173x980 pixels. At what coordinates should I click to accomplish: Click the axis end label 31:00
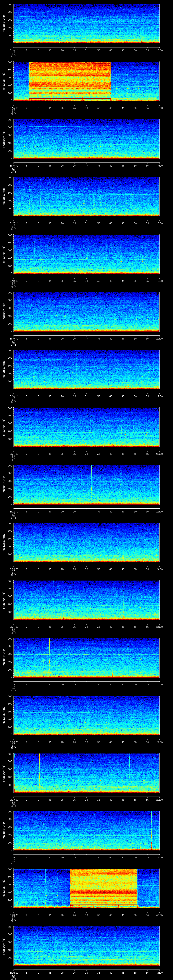159,972
